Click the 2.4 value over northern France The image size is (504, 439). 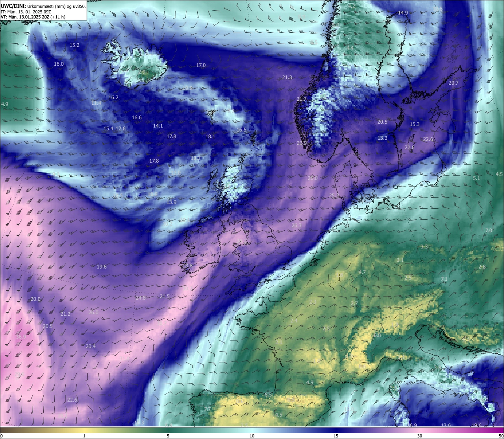tap(294, 320)
